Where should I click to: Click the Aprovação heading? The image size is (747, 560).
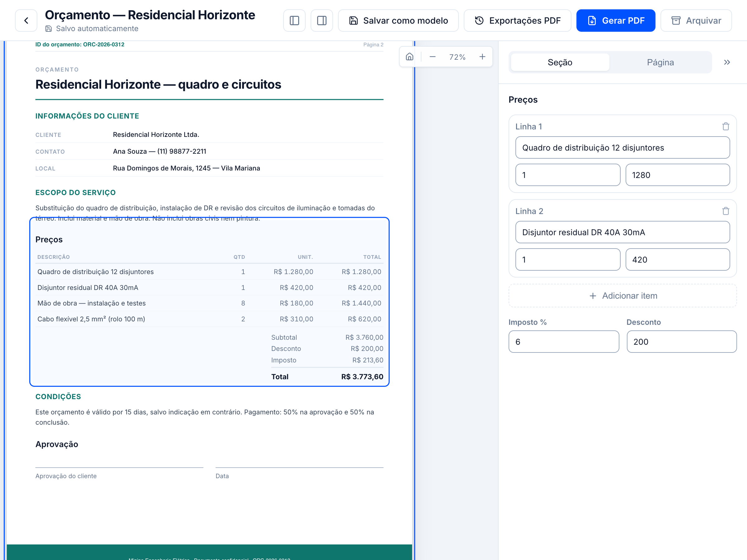[57, 445]
